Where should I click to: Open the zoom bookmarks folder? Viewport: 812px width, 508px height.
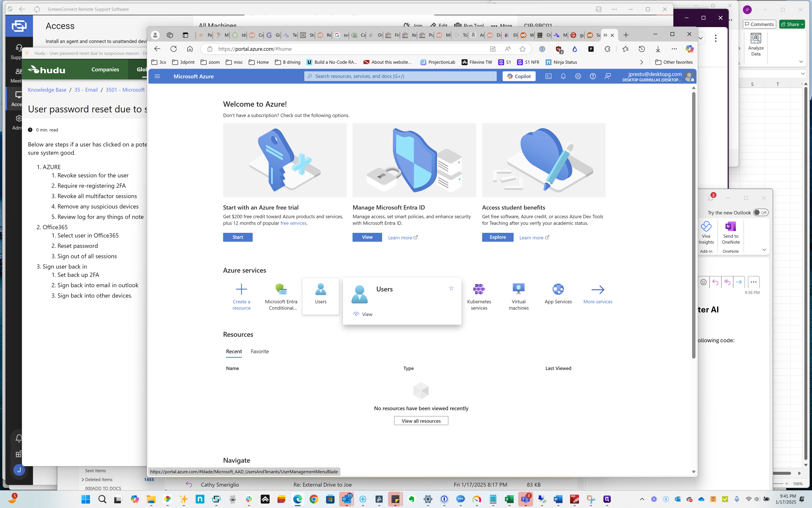pyautogui.click(x=210, y=62)
